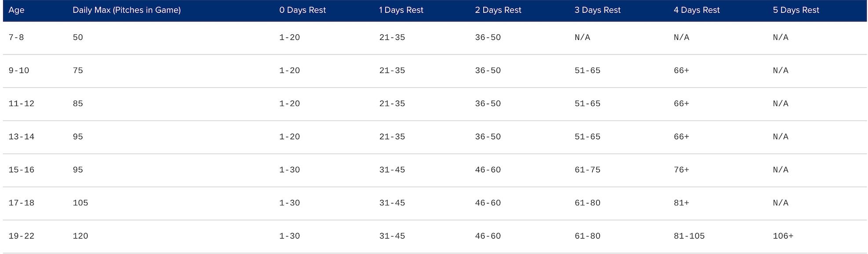The width and height of the screenshot is (868, 254).
Task: Click the 5 Days Rest column header
Action: pyautogui.click(x=796, y=10)
